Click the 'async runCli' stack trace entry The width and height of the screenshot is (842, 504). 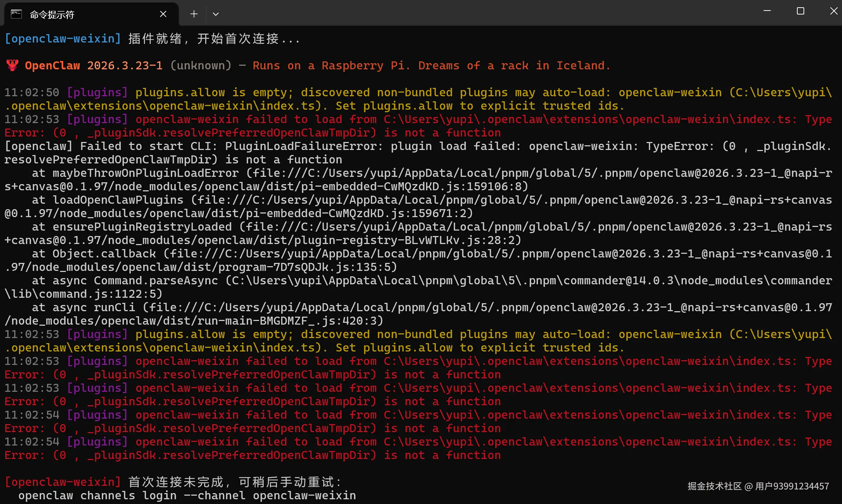pyautogui.click(x=94, y=307)
